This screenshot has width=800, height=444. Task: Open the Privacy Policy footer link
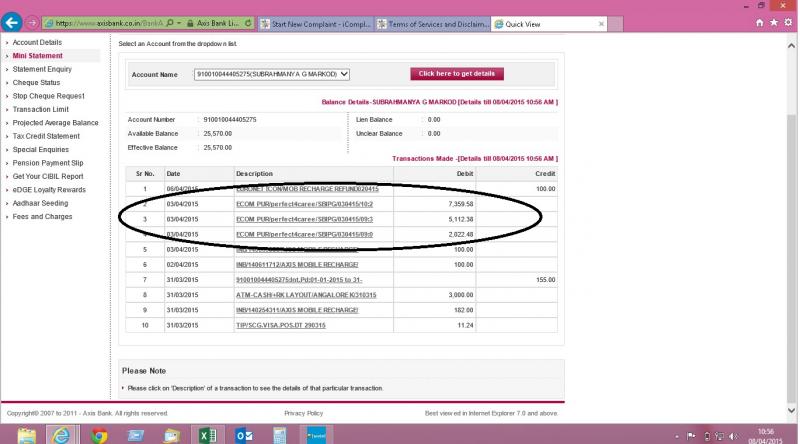303,413
